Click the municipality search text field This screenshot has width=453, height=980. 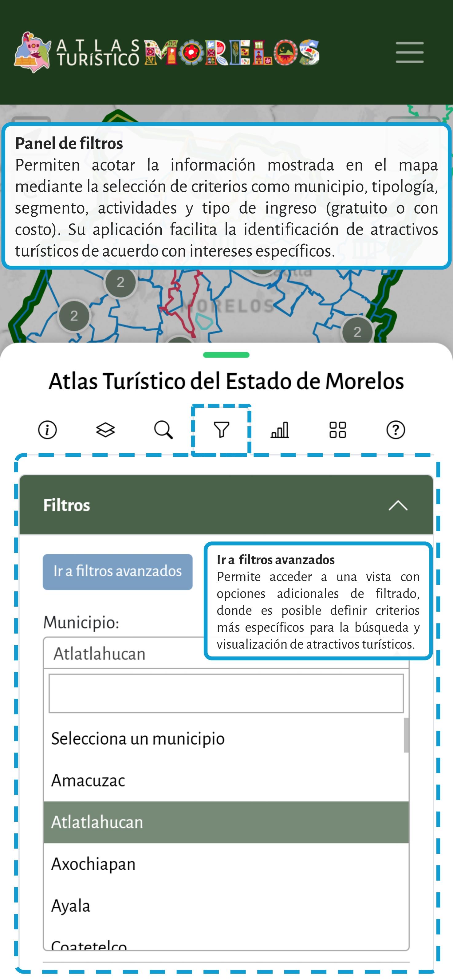coord(226,693)
